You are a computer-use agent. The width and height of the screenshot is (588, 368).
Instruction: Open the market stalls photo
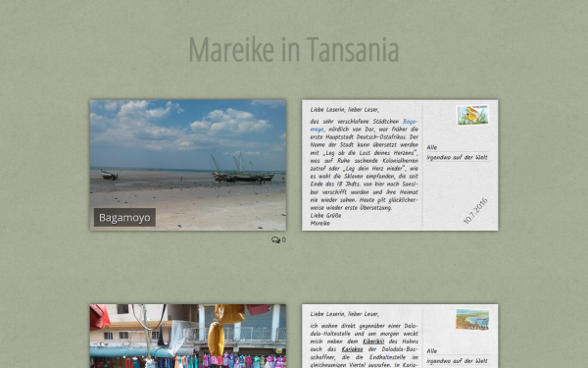pyautogui.click(x=188, y=336)
